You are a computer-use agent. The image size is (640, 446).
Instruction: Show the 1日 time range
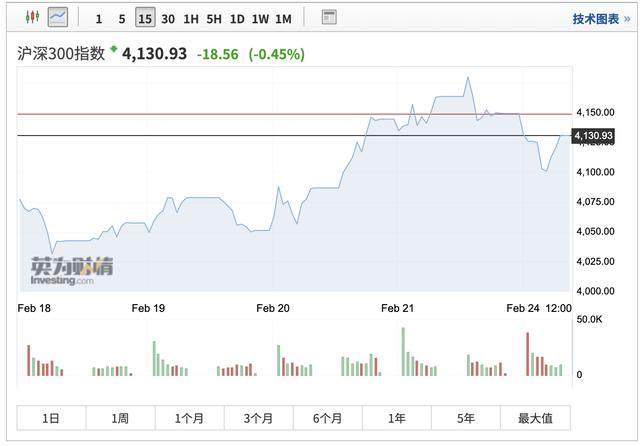tap(51, 418)
